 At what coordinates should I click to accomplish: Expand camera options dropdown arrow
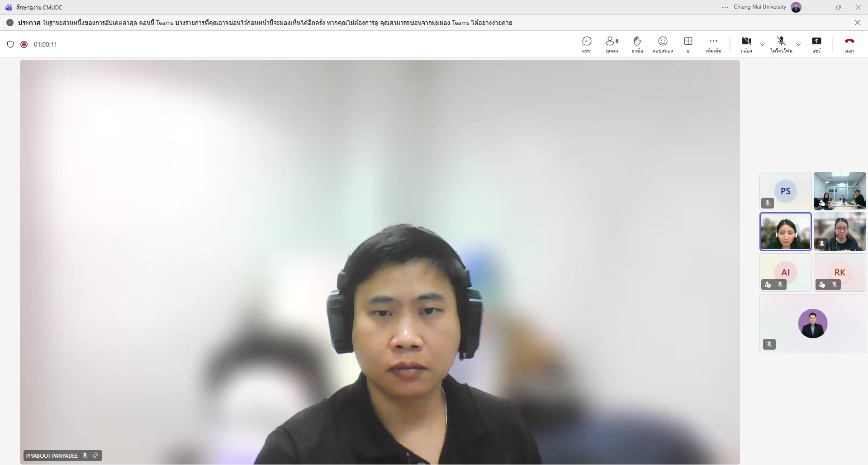[x=763, y=44]
